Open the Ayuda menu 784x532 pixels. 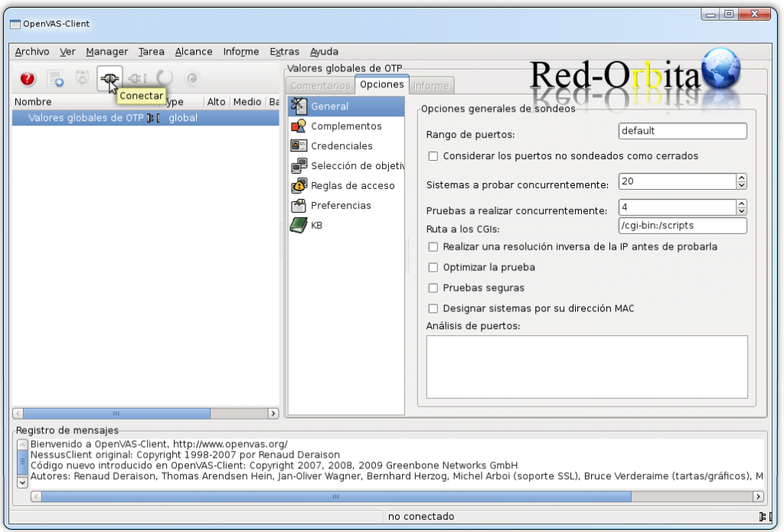tap(324, 51)
